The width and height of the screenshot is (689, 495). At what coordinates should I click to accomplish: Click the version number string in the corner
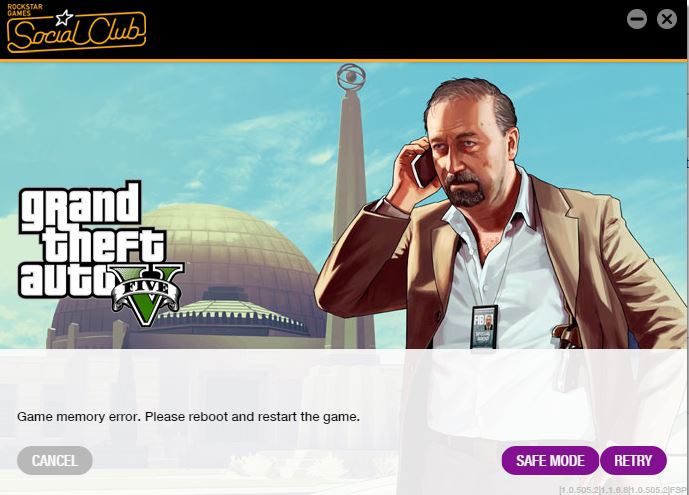click(x=623, y=490)
